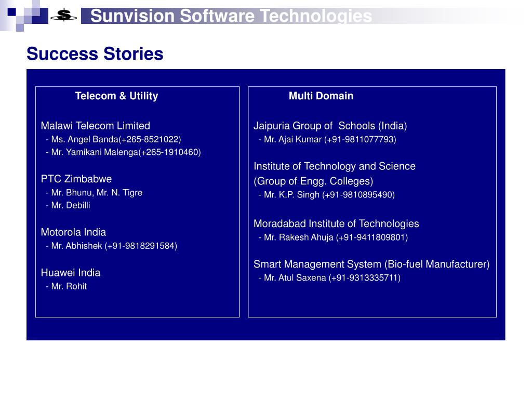
Task: Select the Sunvision Software Technologies header title
Action: coord(231,16)
